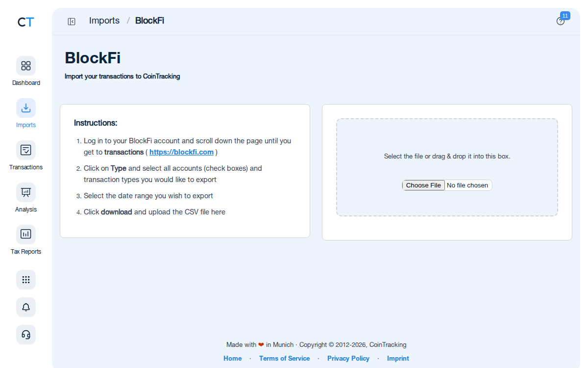Image resolution: width=588 pixels, height=368 pixels.
Task: Go to the Transactions icon
Action: (x=26, y=150)
